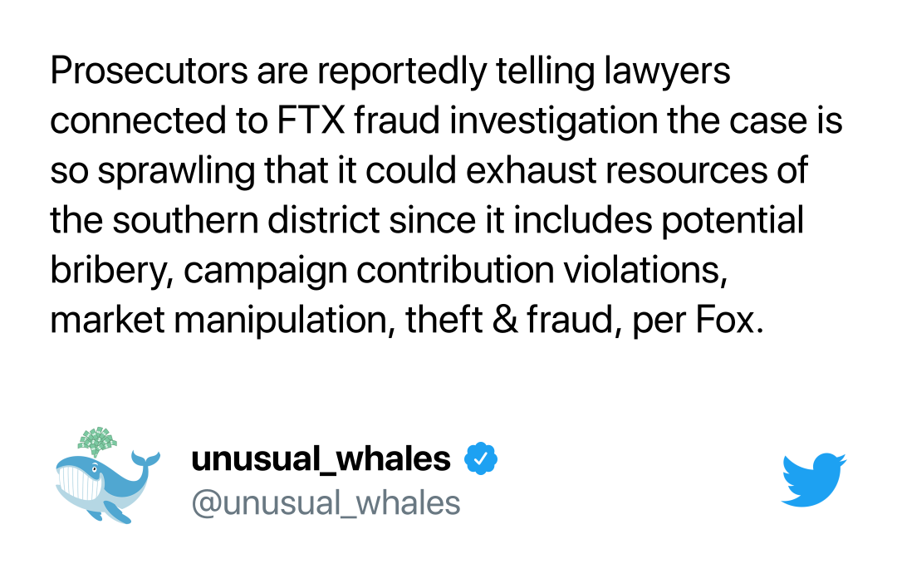Click the blue Twitter bird logo
Screen dimensions: 897x588
[x=813, y=479]
